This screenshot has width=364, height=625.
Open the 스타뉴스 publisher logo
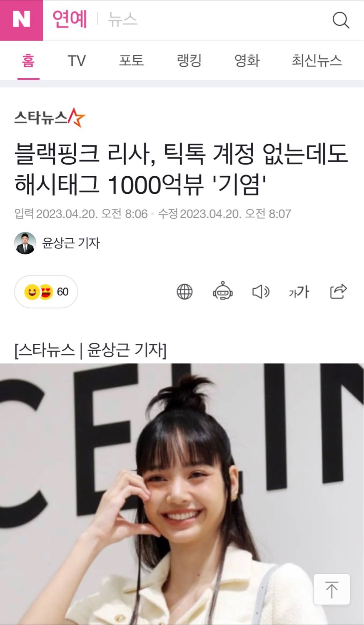50,117
